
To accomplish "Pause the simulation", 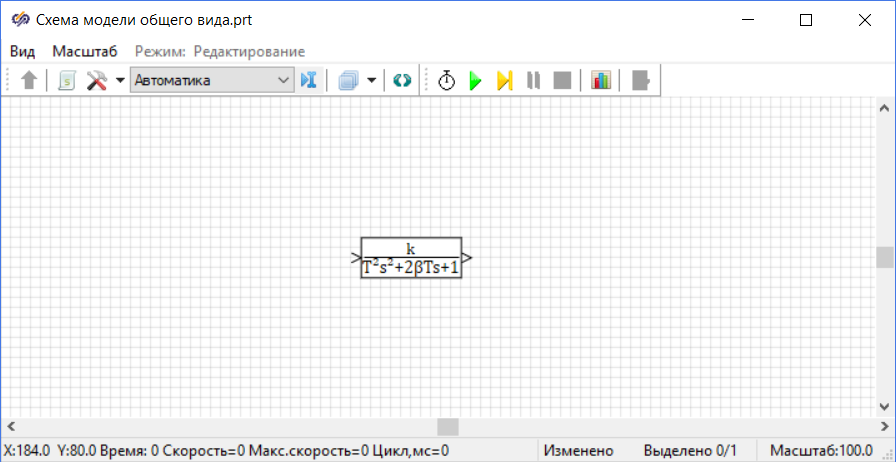I will (x=534, y=81).
